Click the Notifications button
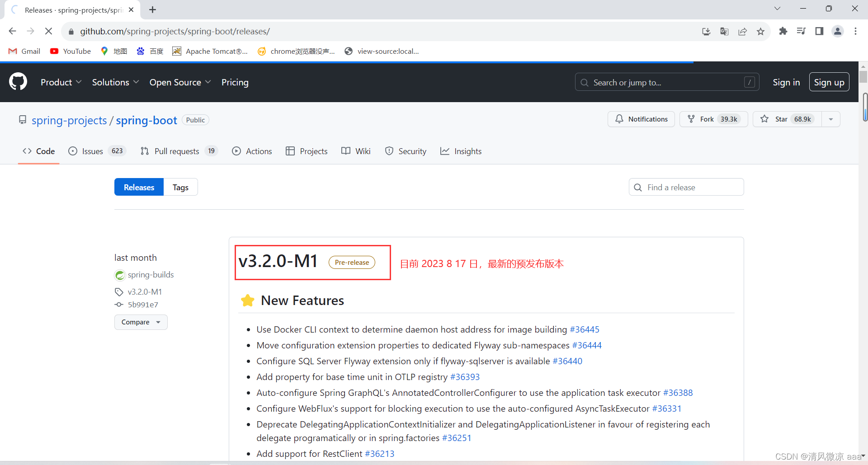This screenshot has width=868, height=465. click(x=641, y=119)
